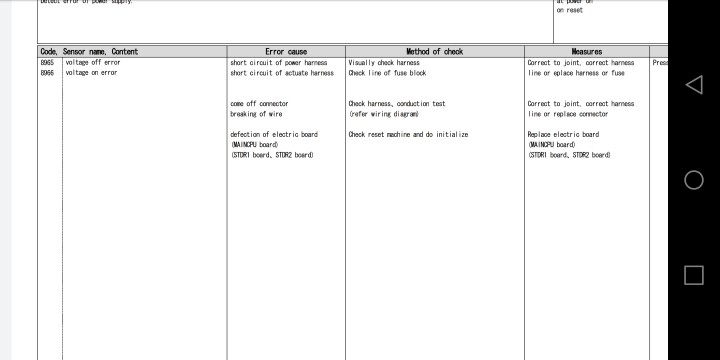Screen dimensions: 720x360
Task: Tap the Android recent apps square
Action: pyautogui.click(x=694, y=275)
